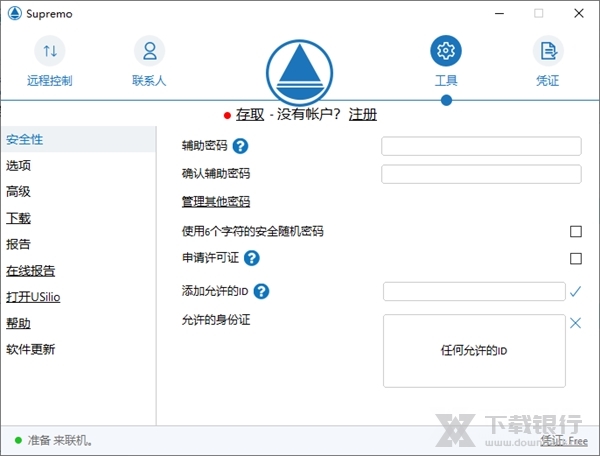Click the red access status dot
This screenshot has height=456, width=600.
coord(227,115)
